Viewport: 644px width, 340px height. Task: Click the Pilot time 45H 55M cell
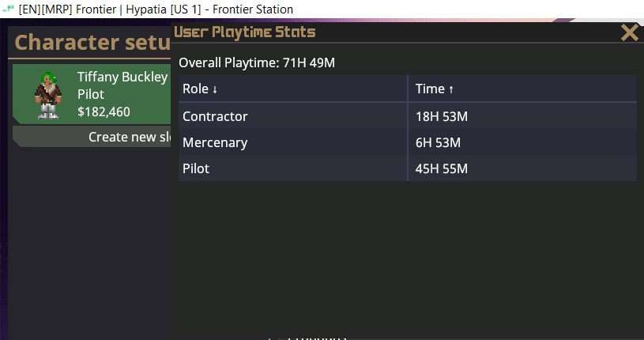(442, 168)
